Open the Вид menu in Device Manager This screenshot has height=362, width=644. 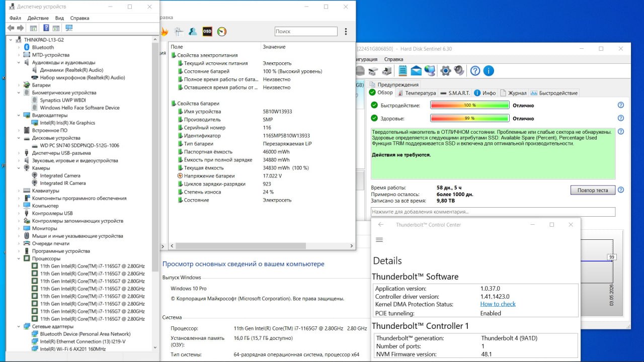[59, 18]
